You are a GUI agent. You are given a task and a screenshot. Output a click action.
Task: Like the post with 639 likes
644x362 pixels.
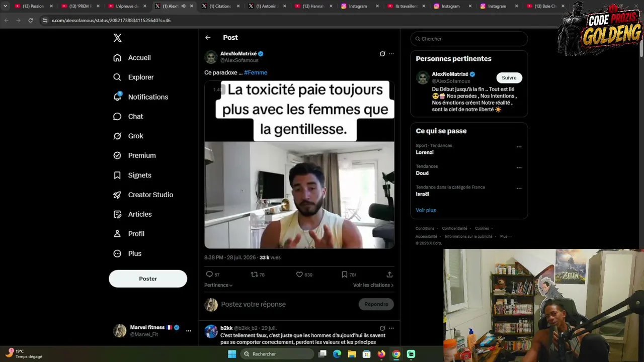pos(304,275)
